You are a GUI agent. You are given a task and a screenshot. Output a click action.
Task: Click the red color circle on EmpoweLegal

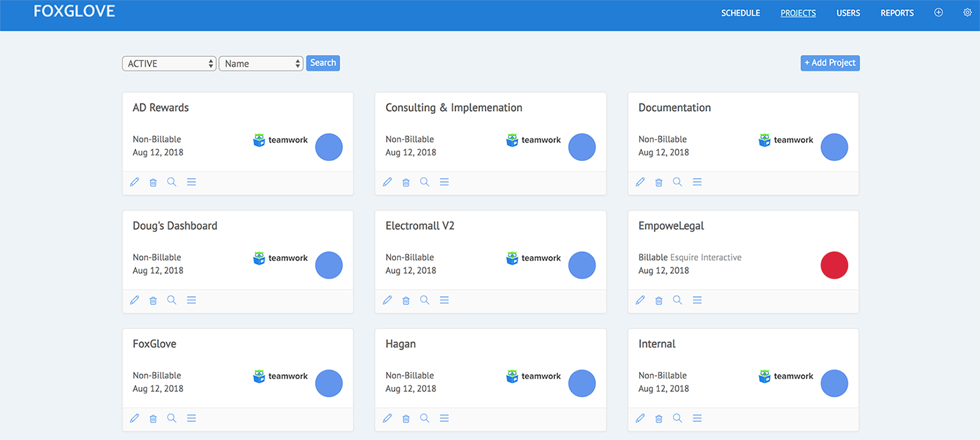click(x=834, y=265)
